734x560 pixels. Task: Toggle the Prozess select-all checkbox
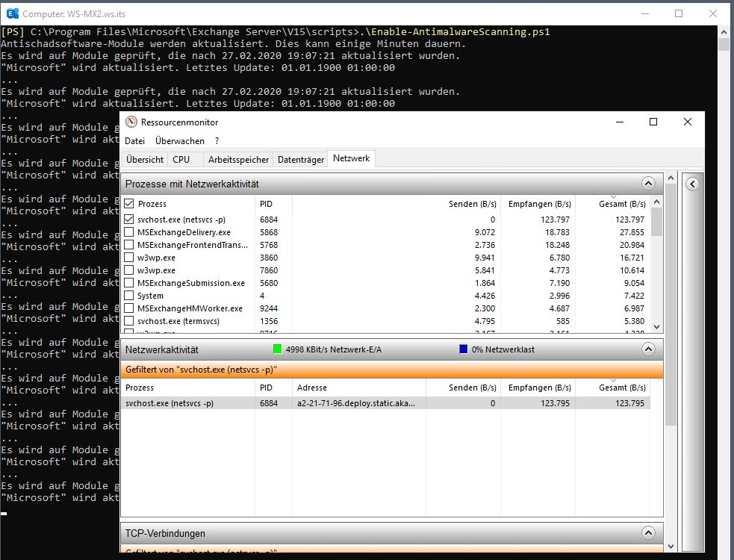129,204
